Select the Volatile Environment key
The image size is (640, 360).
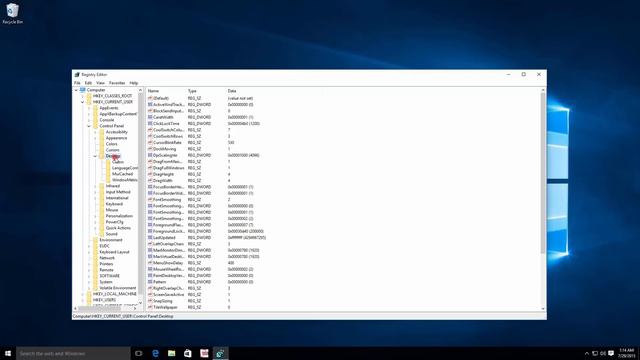click(118, 288)
